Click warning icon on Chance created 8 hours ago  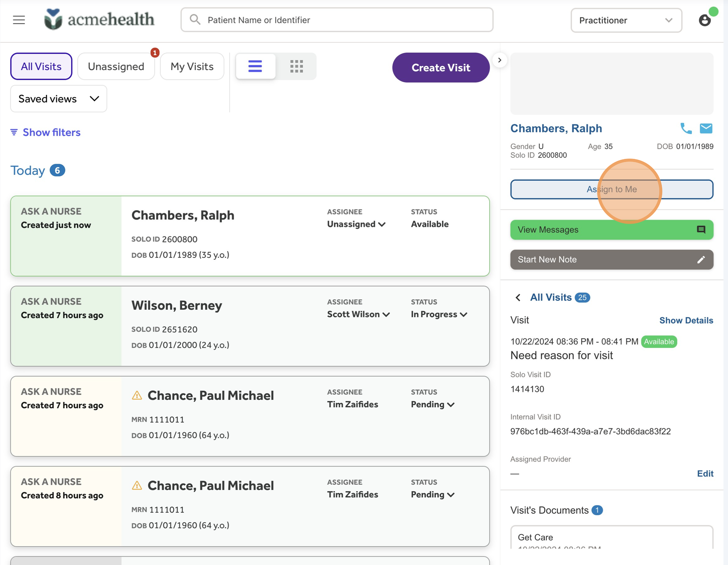click(x=137, y=486)
